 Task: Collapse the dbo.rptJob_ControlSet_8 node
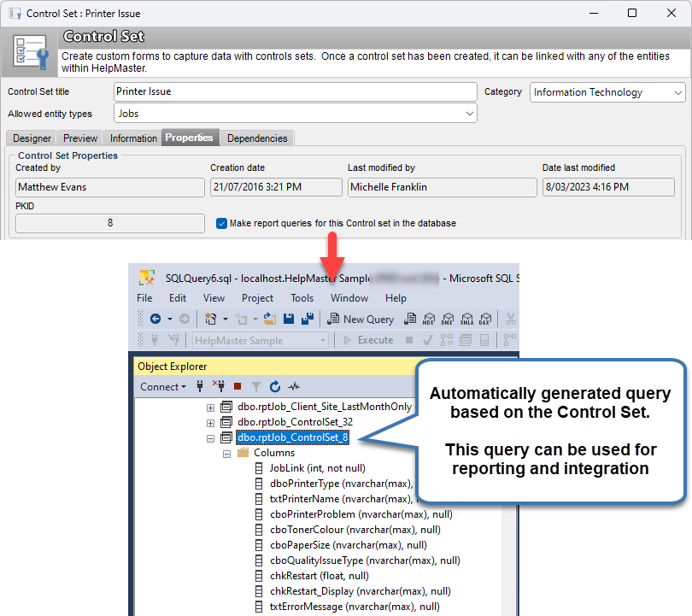pyautogui.click(x=210, y=438)
